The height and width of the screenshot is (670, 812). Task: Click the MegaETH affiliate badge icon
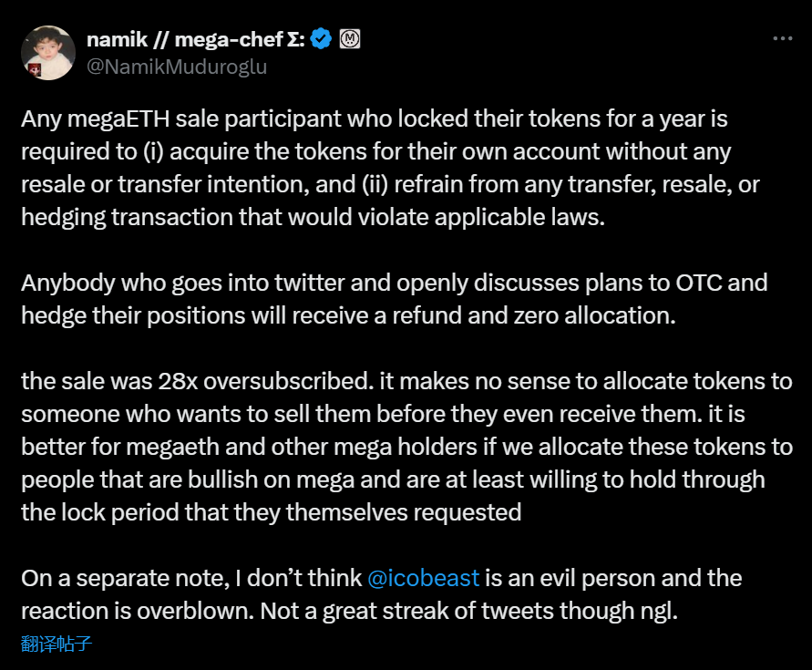pos(351,38)
